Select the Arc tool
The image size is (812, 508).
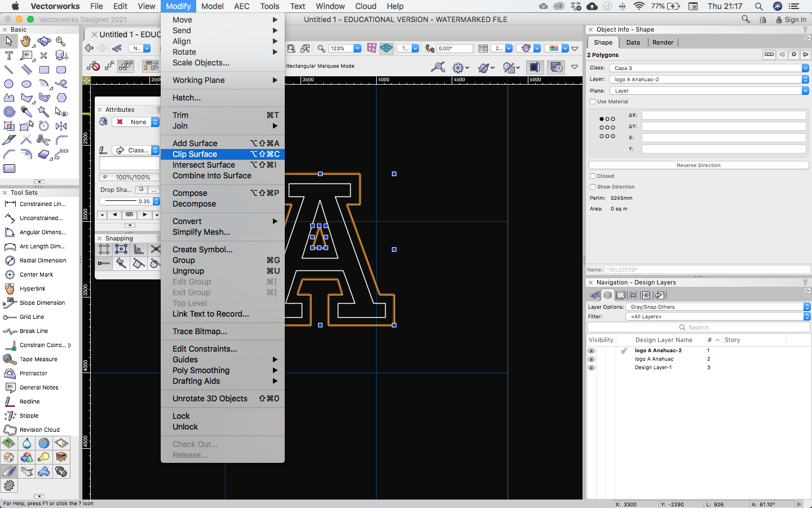click(x=44, y=84)
